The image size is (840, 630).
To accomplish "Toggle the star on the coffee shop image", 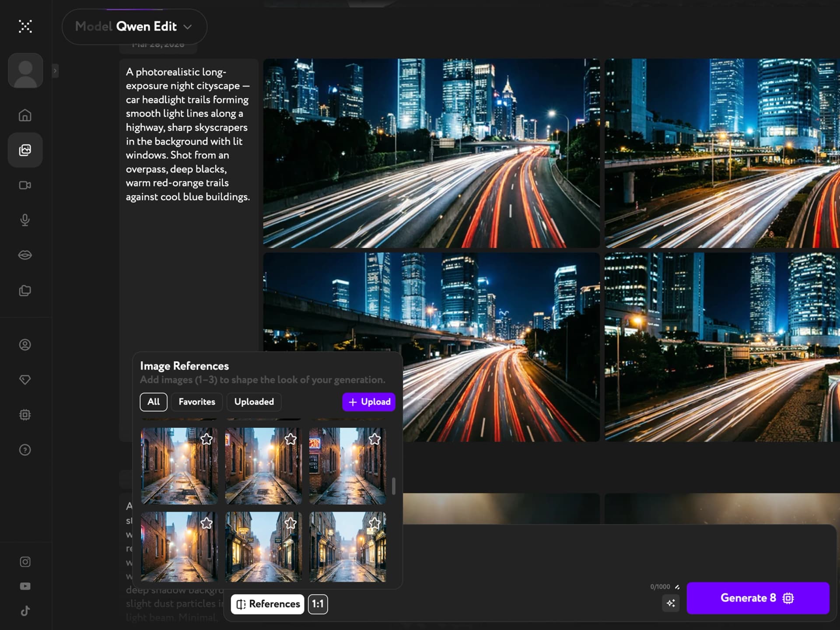I will (x=374, y=439).
